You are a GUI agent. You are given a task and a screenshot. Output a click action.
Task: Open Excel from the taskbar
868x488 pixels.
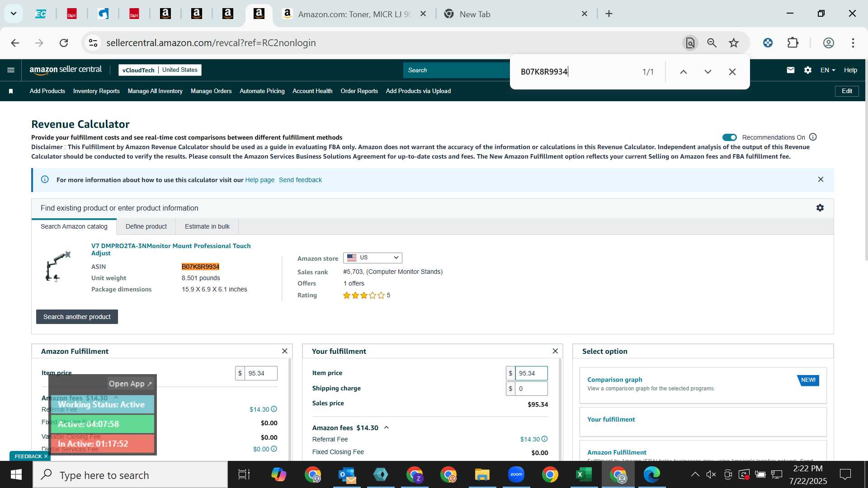584,475
